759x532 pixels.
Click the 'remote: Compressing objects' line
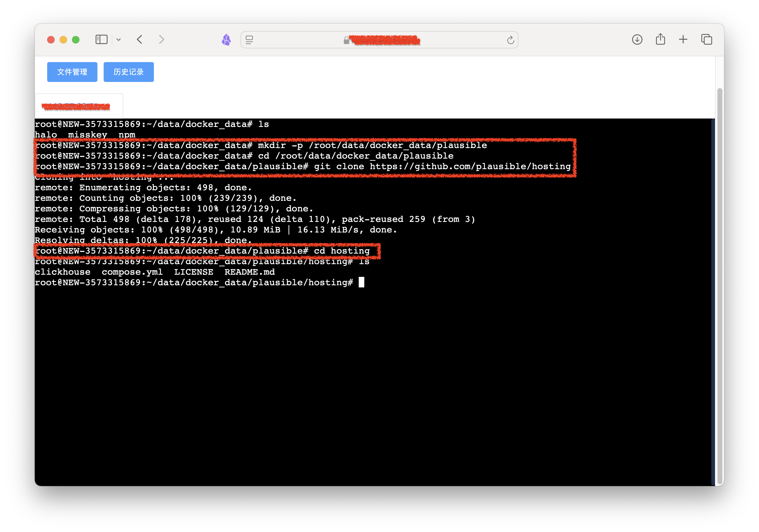tap(174, 209)
